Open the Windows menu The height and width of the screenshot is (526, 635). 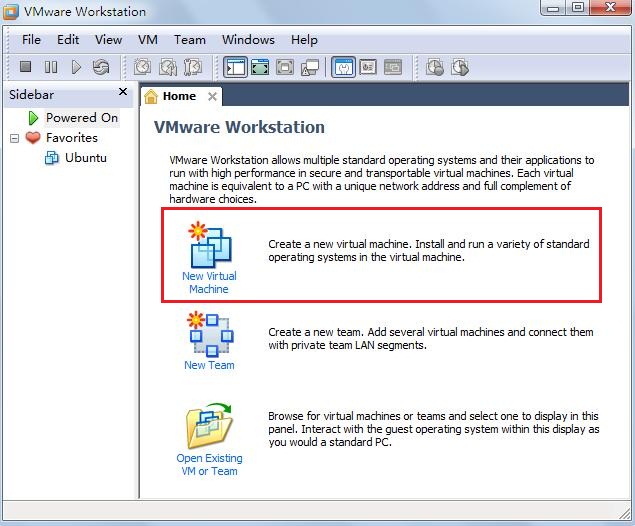[248, 40]
